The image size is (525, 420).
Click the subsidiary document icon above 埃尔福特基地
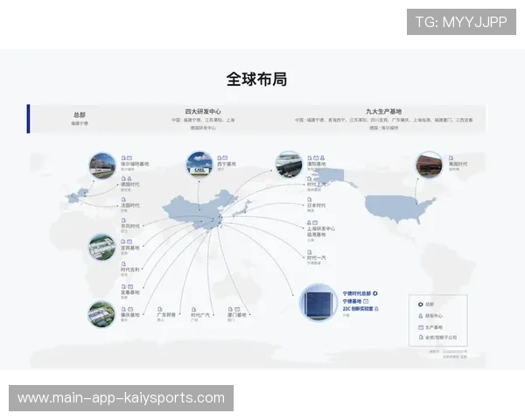click(x=123, y=158)
